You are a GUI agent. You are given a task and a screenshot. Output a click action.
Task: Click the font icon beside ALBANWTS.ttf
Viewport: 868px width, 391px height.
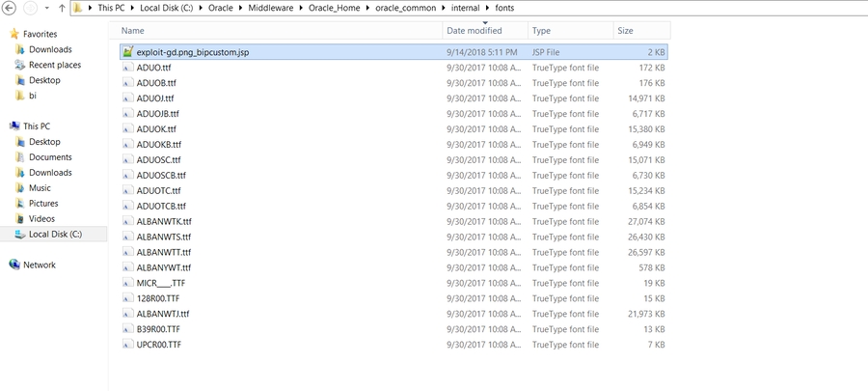[x=128, y=237]
